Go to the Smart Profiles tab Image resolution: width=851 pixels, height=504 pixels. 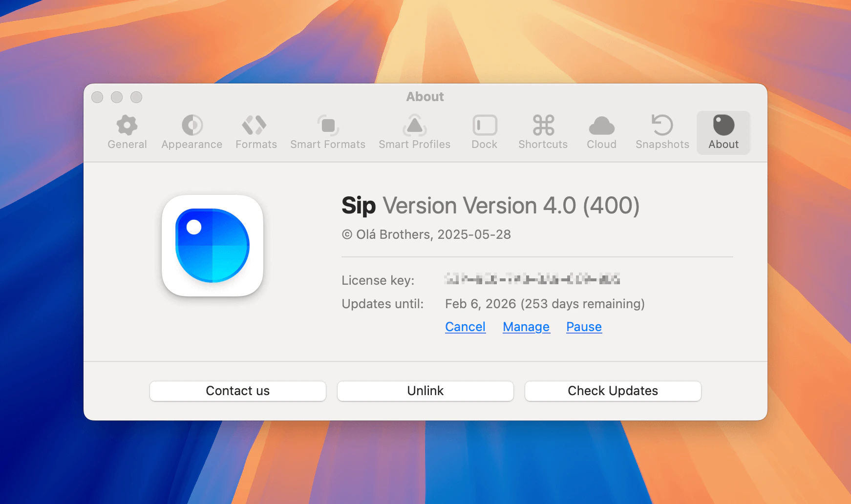pos(414,132)
